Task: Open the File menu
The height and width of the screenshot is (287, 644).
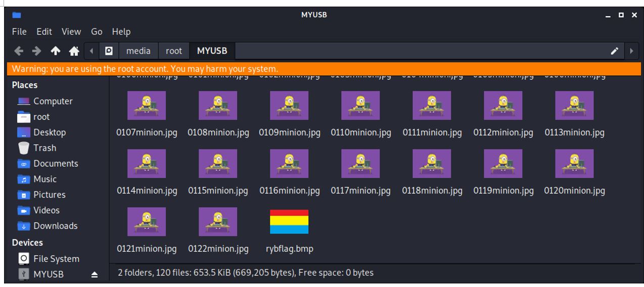Action: click(19, 31)
